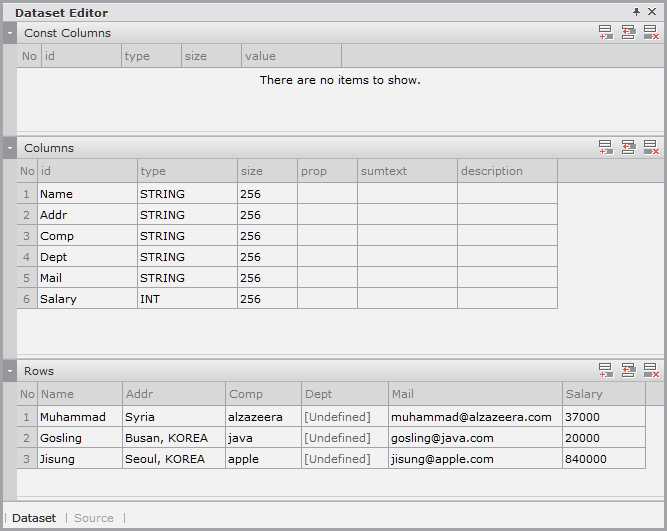Click insert icon in Columns section header
This screenshot has height=531, width=667.
click(x=628, y=148)
